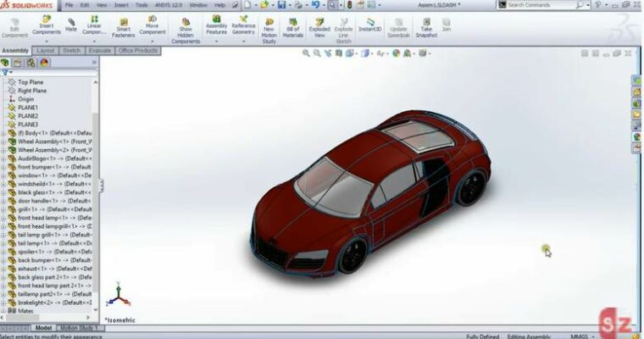Click Take Snapshot tool
644x339 pixels.
point(426,28)
